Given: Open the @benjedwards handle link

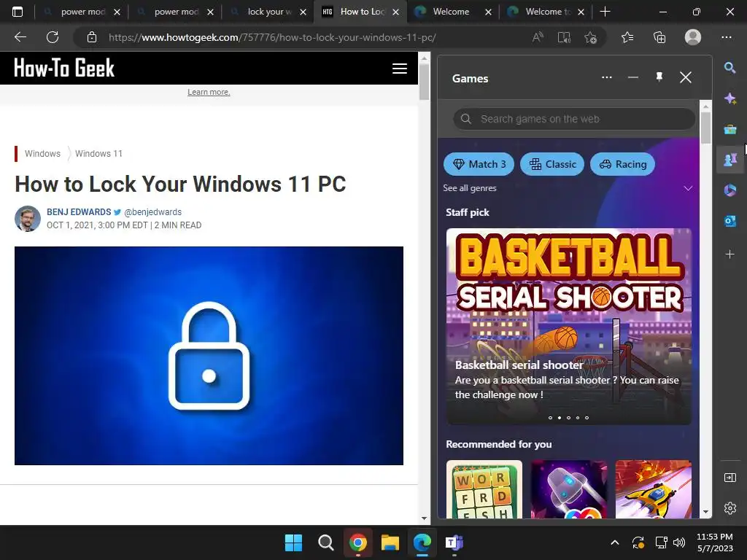Looking at the screenshot, I should (153, 212).
